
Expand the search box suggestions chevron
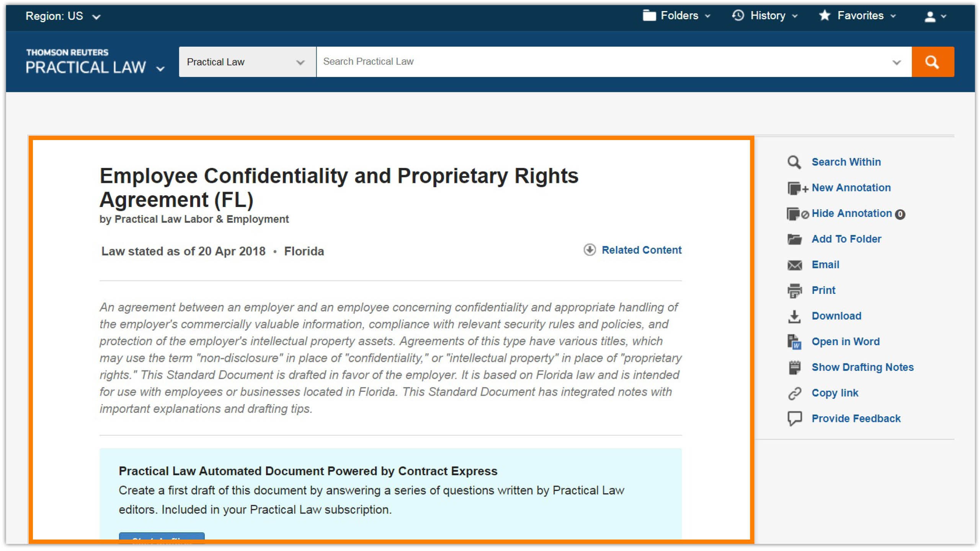tap(896, 62)
